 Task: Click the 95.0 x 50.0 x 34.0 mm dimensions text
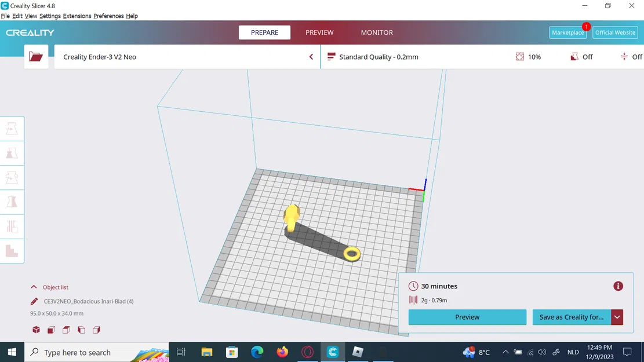[57, 313]
